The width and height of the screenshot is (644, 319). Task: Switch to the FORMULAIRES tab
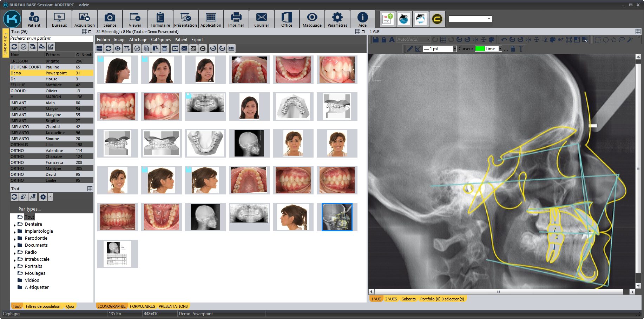142,306
